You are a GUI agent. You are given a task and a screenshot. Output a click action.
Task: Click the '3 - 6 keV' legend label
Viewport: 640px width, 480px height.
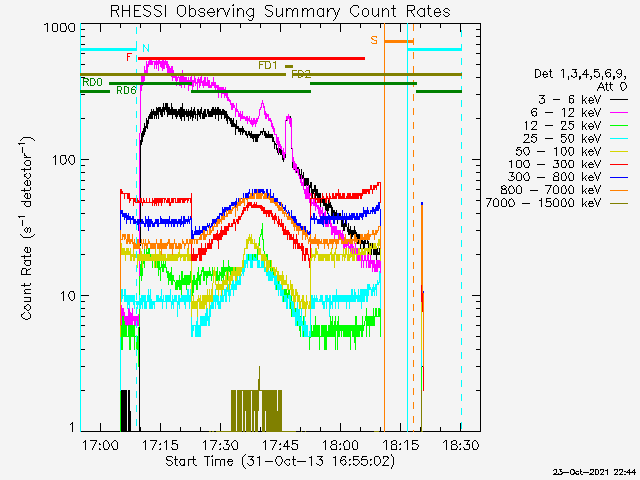point(569,100)
